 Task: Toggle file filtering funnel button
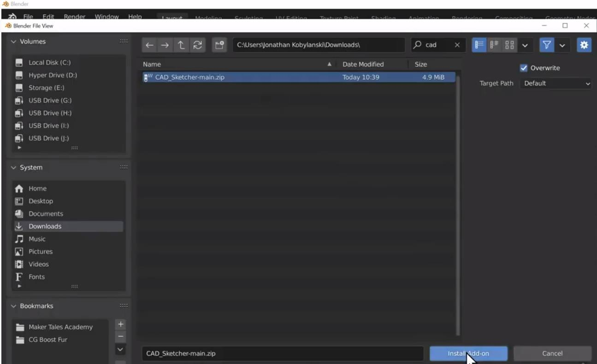coord(547,45)
